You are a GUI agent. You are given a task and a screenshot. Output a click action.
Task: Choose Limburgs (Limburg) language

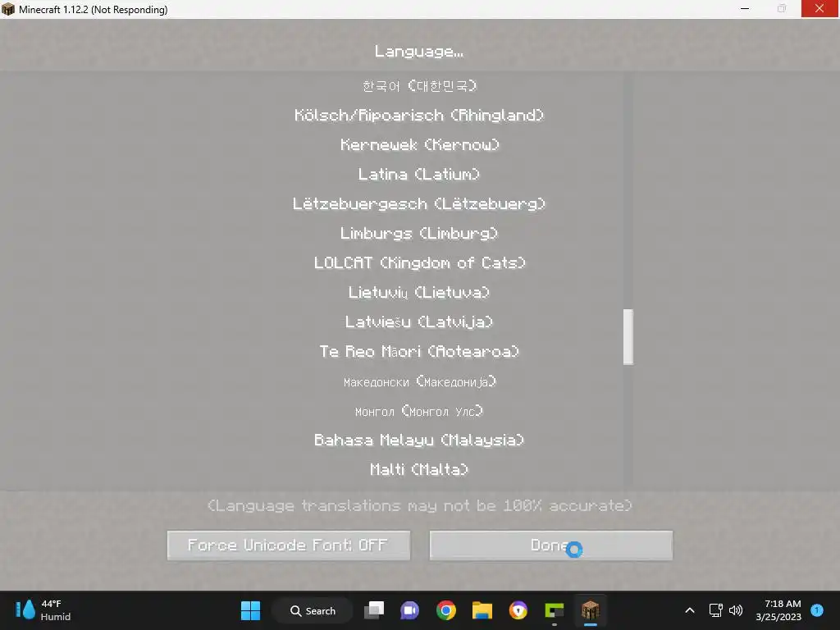[x=419, y=233]
